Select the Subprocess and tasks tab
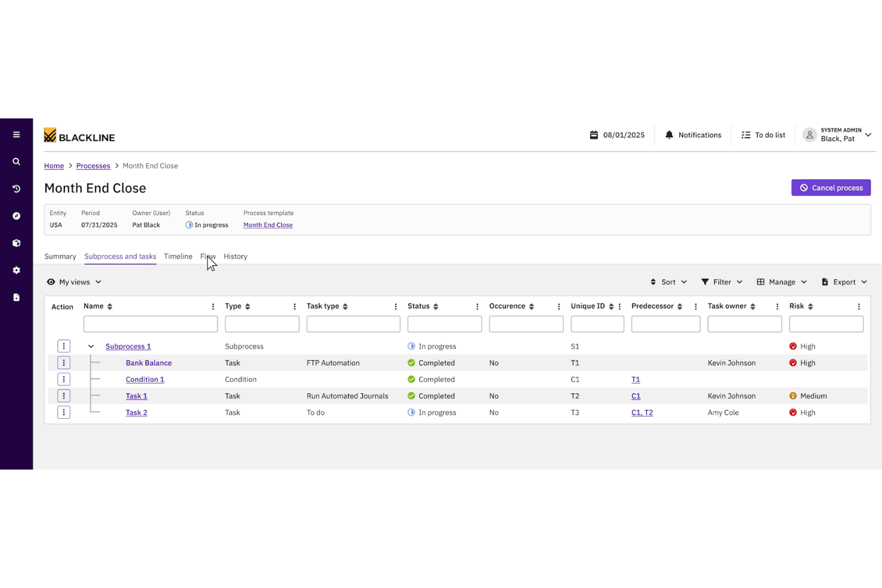 point(120,256)
